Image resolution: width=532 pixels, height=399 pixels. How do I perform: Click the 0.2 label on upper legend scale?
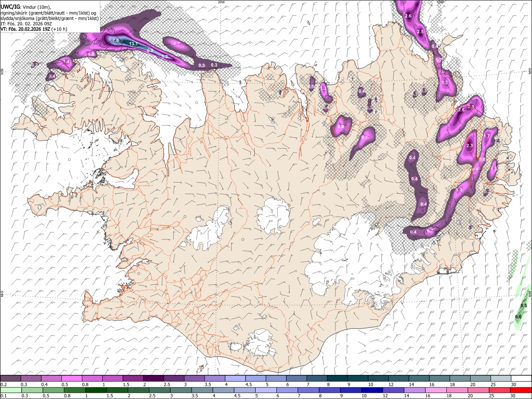pos(3,384)
